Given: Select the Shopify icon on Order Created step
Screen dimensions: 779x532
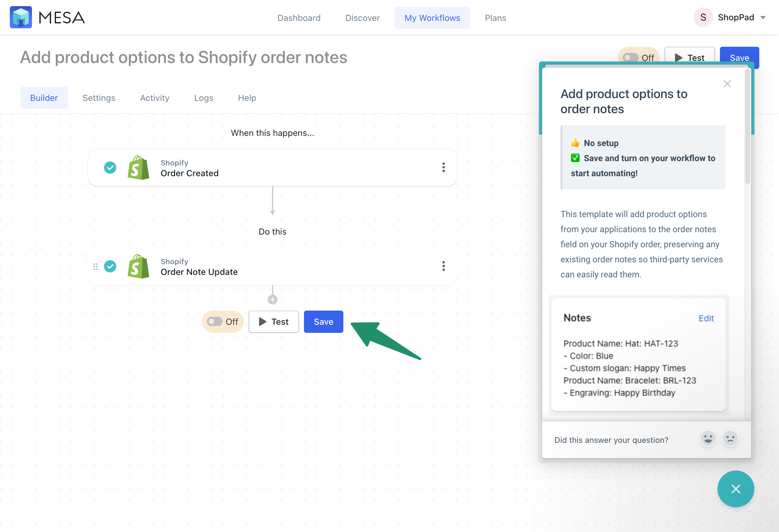Looking at the screenshot, I should point(138,168).
